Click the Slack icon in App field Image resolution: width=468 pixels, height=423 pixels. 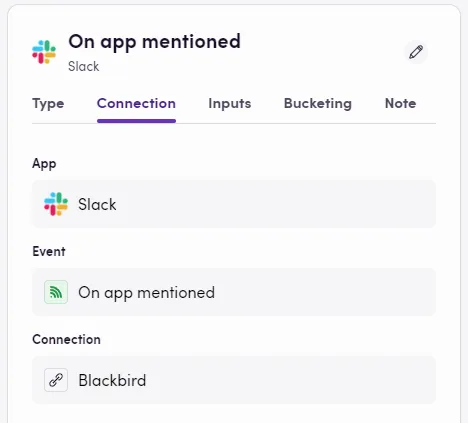pos(56,204)
